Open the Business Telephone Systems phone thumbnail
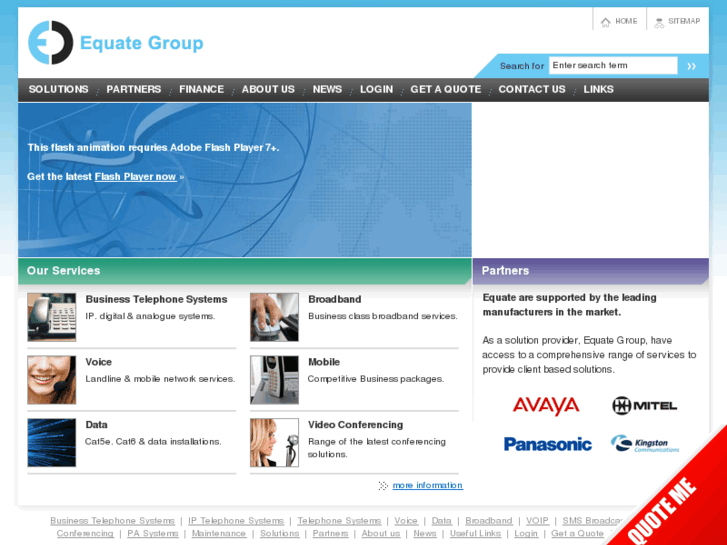 click(x=51, y=317)
